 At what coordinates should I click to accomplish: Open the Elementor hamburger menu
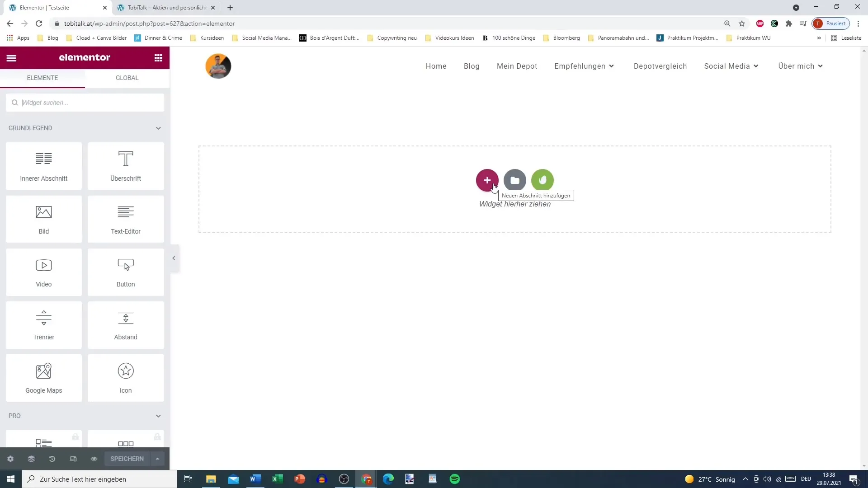point(11,58)
